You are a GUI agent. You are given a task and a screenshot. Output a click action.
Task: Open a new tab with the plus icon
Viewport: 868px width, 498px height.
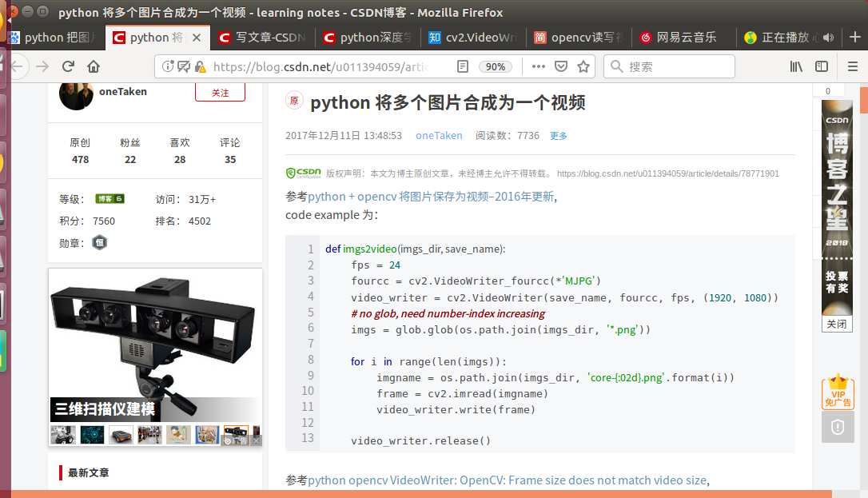point(856,37)
